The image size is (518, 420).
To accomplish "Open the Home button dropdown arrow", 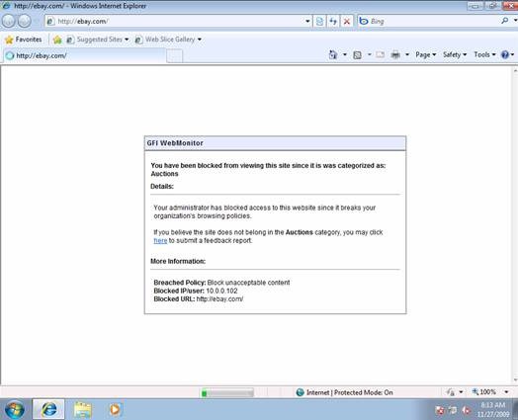I will tap(345, 54).
